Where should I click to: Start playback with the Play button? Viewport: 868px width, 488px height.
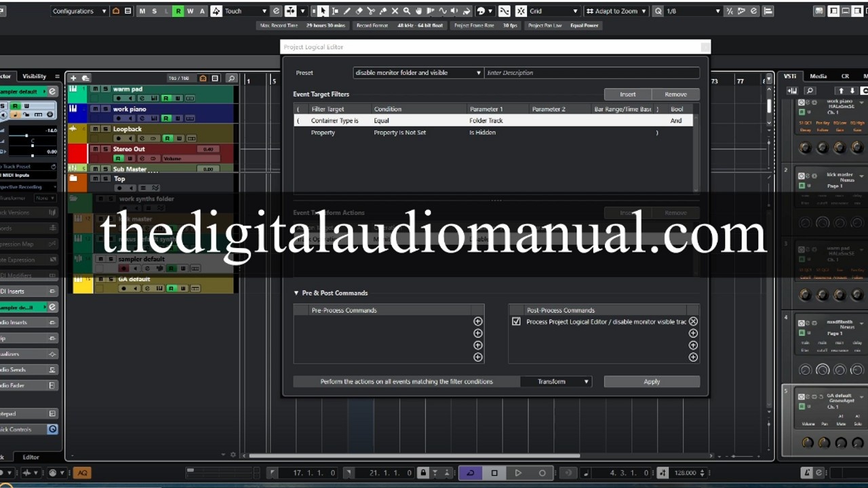pos(518,473)
